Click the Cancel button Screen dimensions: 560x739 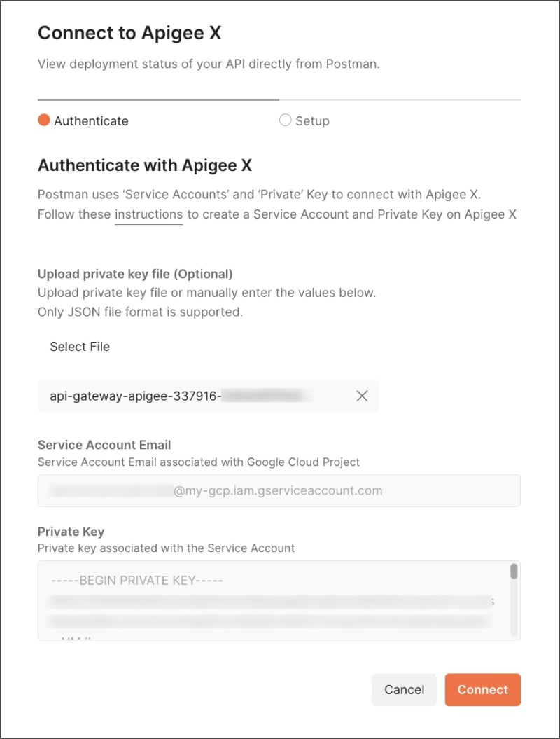pos(404,690)
